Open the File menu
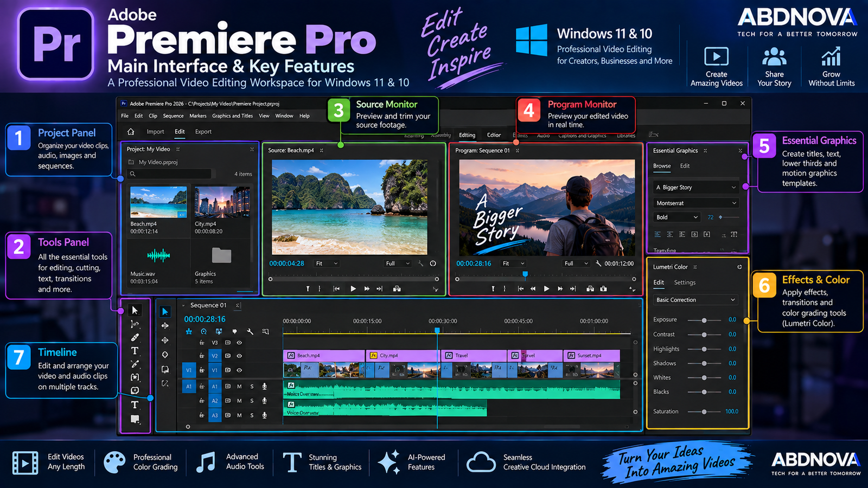The image size is (868, 488). point(125,116)
